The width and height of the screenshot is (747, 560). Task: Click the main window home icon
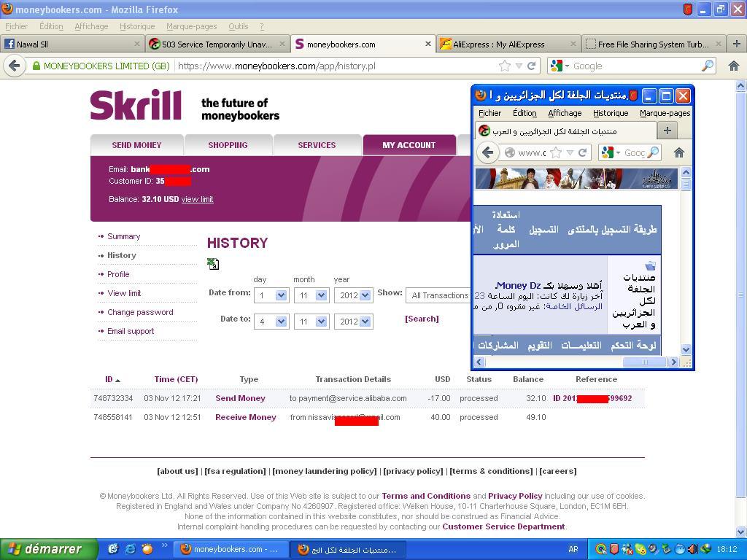[734, 66]
